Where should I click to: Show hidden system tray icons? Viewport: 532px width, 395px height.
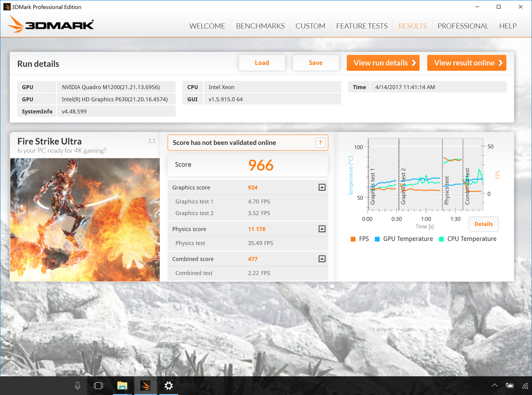point(494,385)
